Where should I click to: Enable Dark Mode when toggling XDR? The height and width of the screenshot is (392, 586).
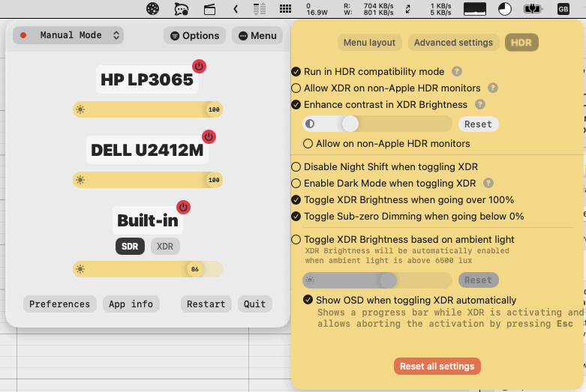[x=296, y=183]
